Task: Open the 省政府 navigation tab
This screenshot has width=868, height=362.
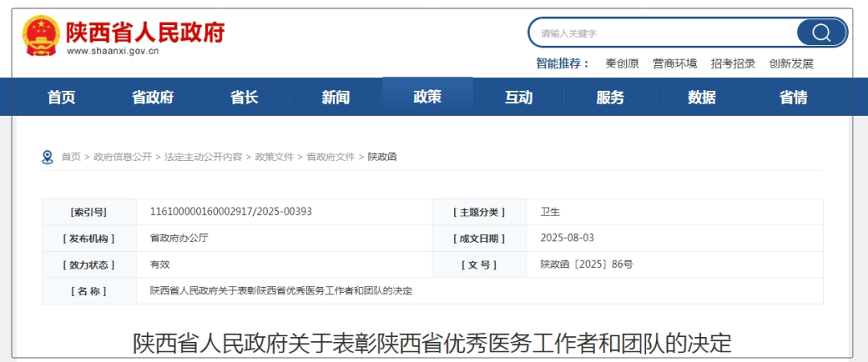Action: (x=153, y=97)
